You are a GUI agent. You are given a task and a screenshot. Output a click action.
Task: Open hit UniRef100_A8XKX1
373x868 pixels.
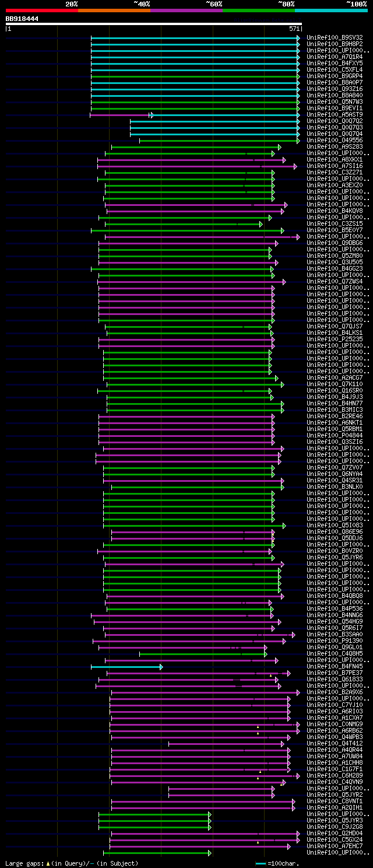click(x=335, y=159)
